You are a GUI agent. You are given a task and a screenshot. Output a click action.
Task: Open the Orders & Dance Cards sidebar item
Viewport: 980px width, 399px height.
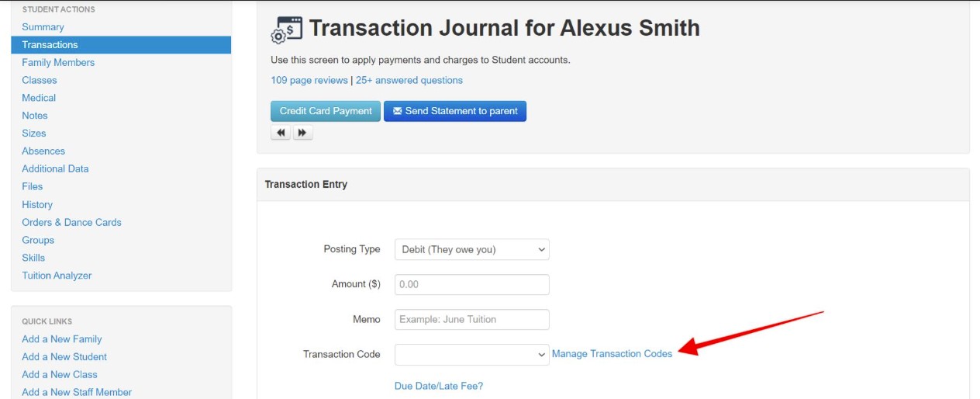pos(71,222)
